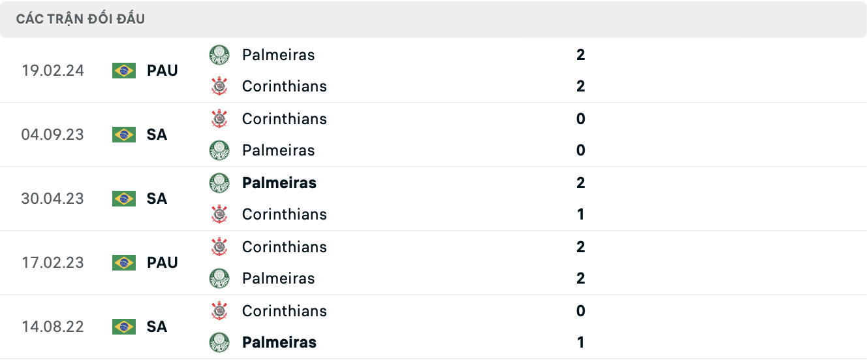868x362 pixels.
Task: Click the Palmeiras crest in the 14.08.22 match
Action: 219,342
